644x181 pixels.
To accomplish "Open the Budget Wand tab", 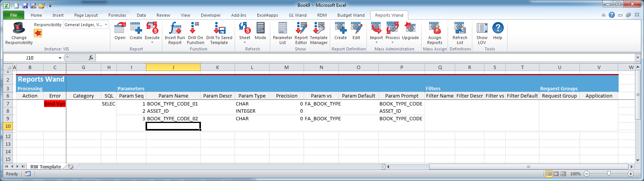I will 351,15.
